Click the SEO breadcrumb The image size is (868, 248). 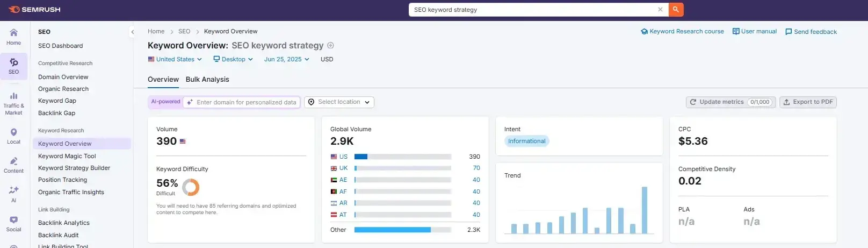pyautogui.click(x=184, y=31)
